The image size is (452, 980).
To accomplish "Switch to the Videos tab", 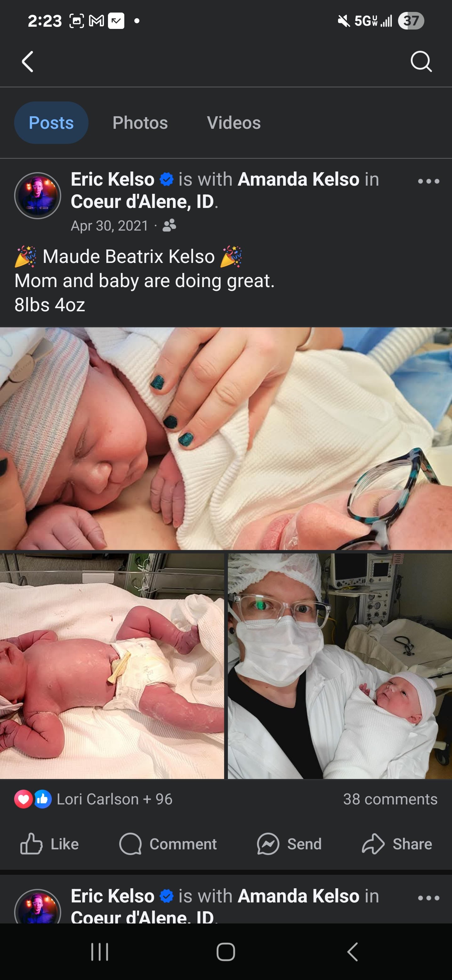I will (x=234, y=122).
